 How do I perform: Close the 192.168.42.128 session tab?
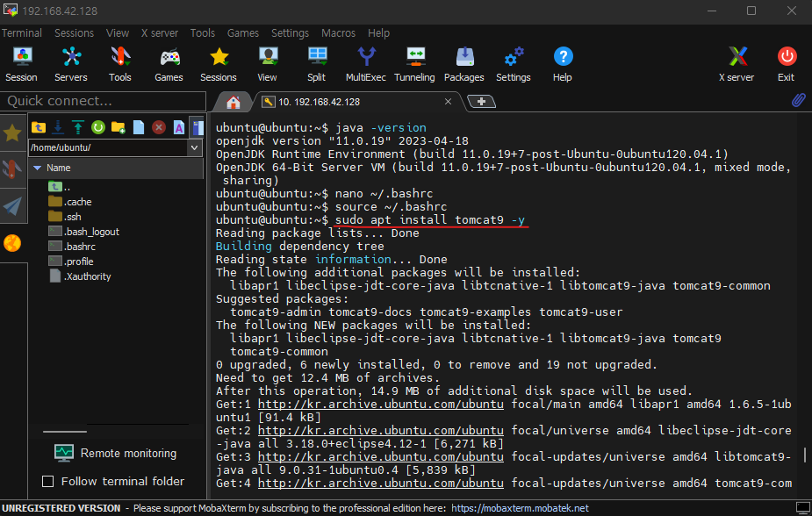(448, 102)
